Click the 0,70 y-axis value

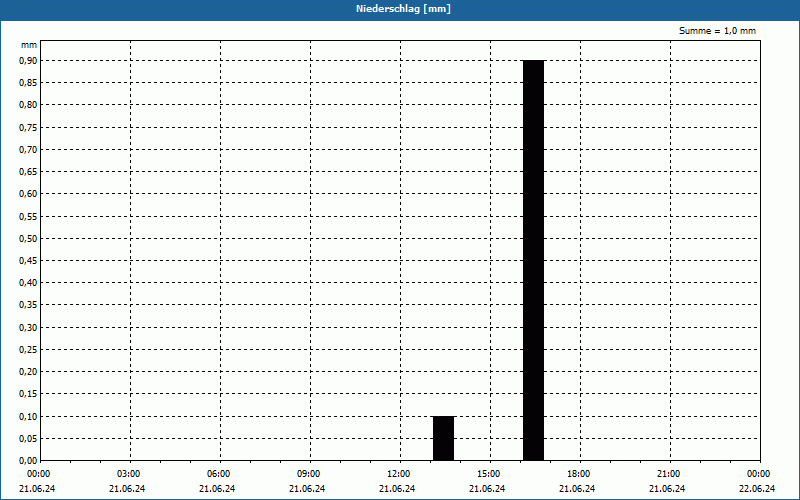pyautogui.click(x=29, y=149)
